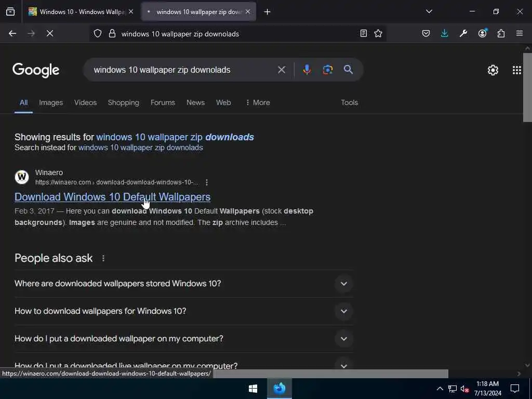Click in the Google search input
The width and height of the screenshot is (532, 399).
pyautogui.click(x=183, y=70)
